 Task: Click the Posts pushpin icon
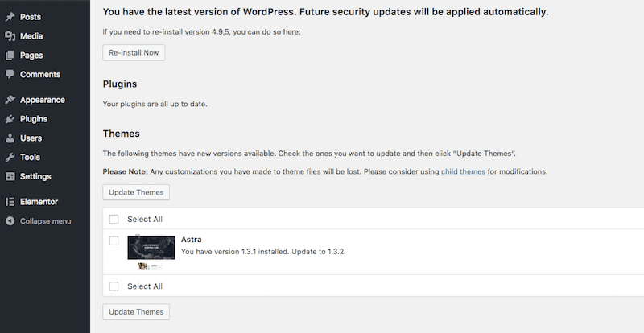tap(10, 17)
